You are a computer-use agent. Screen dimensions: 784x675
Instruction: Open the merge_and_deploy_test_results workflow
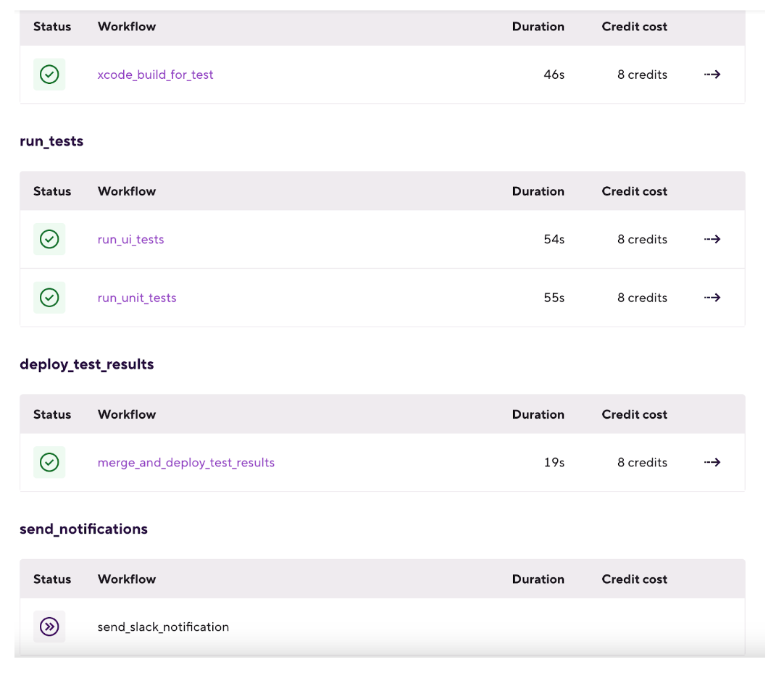coord(185,462)
